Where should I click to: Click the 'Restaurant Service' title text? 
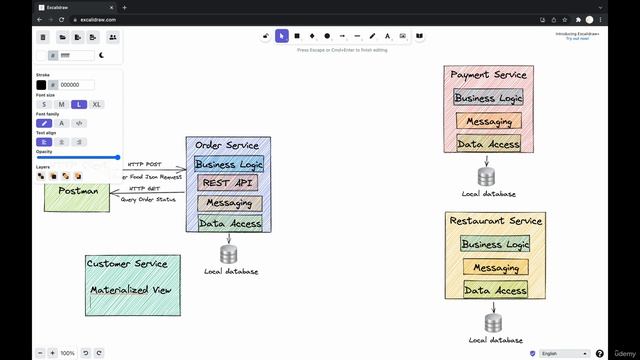(x=496, y=221)
